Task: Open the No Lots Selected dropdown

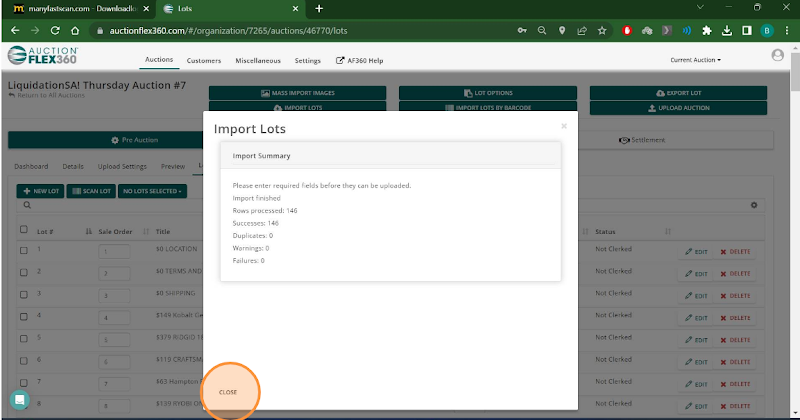Action: [x=152, y=190]
